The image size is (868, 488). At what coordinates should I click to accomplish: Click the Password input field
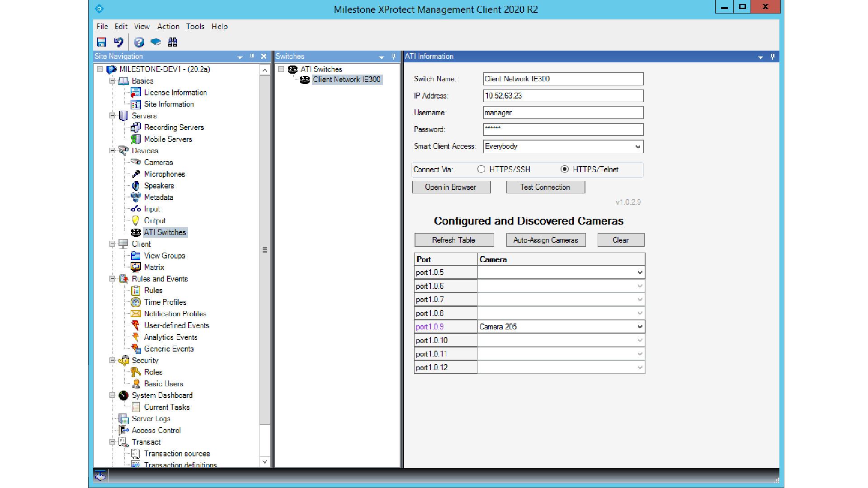(563, 129)
